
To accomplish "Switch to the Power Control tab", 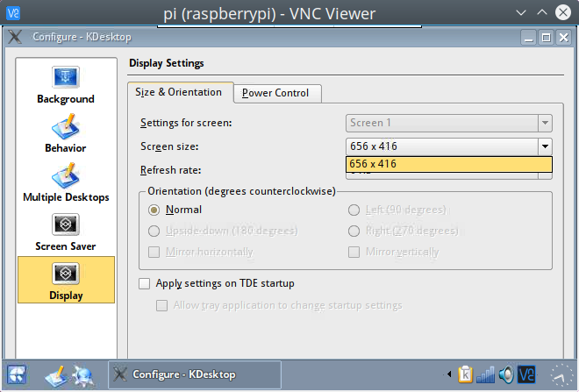I will pyautogui.click(x=275, y=93).
